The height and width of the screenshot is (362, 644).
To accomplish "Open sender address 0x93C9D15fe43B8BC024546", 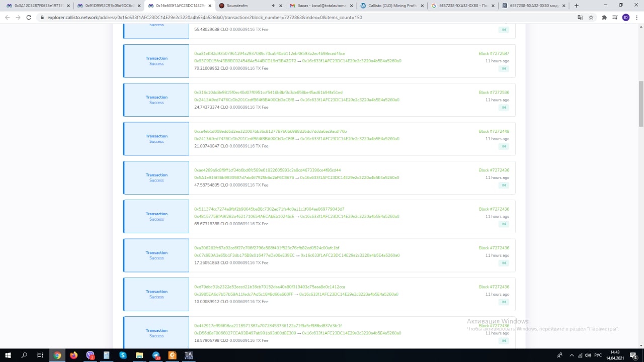I will [x=245, y=61].
